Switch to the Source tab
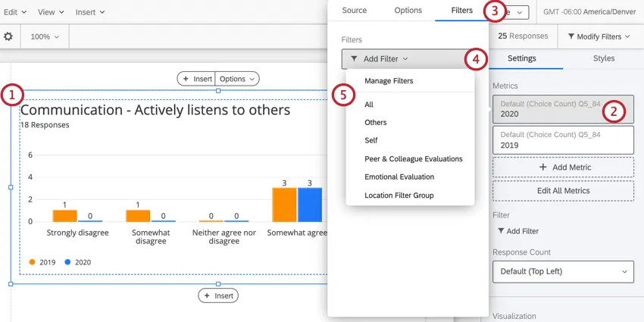 click(x=355, y=10)
